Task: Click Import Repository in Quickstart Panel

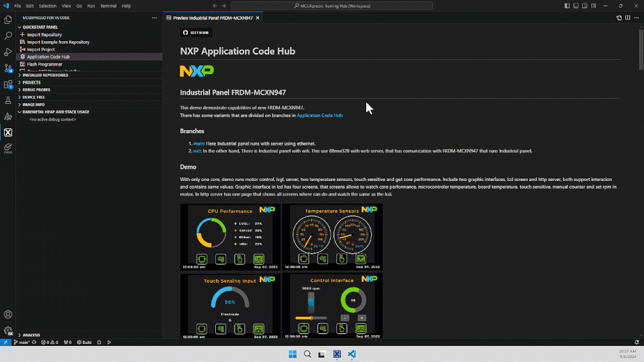Action: click(x=44, y=35)
